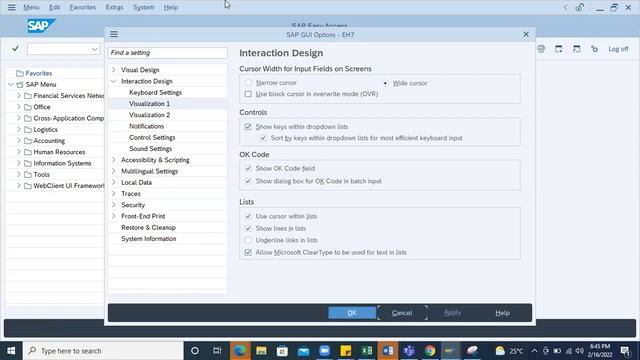Click the Favorites folder icon
Screen dimensions: 640x360
tap(20, 73)
